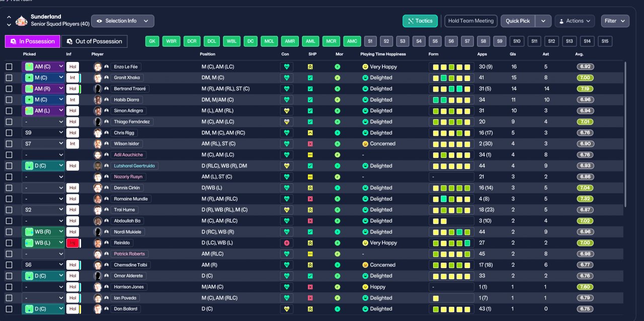Check the box beside Reinildo

tap(9, 243)
